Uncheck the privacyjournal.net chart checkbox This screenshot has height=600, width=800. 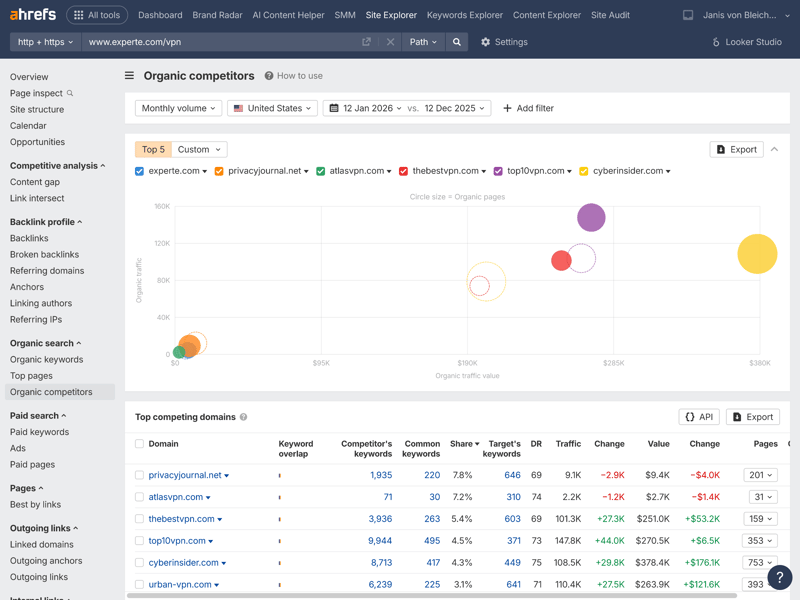[220, 171]
